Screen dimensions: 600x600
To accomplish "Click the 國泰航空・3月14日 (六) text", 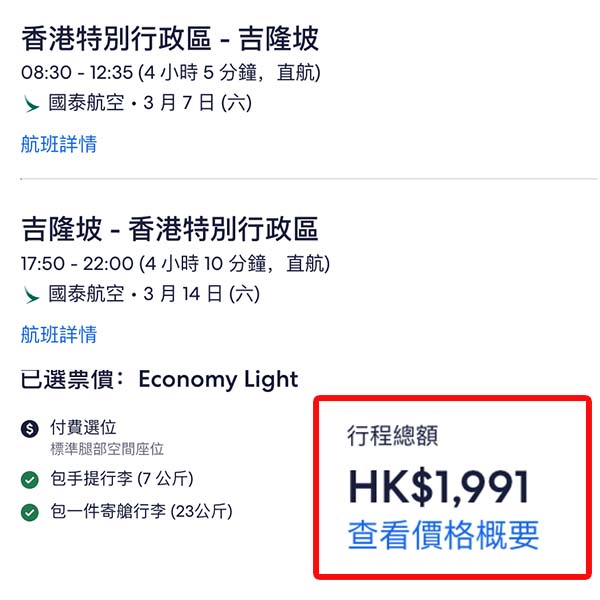I will point(150,294).
